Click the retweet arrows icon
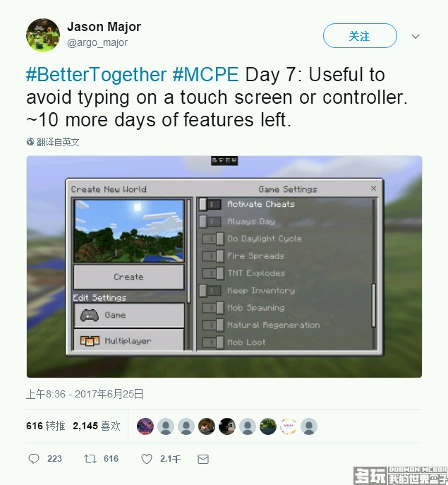Screen dimensions: 448x485 coord(90,459)
